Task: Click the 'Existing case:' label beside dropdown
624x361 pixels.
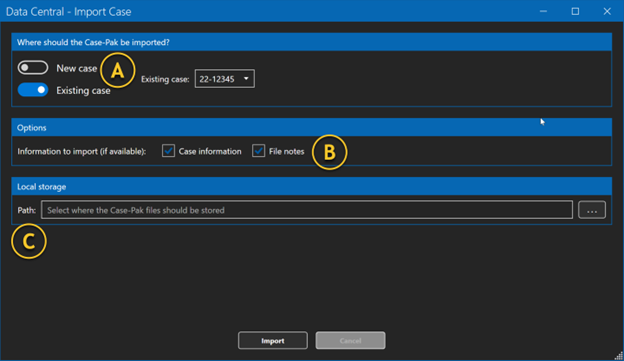Action: coord(165,79)
